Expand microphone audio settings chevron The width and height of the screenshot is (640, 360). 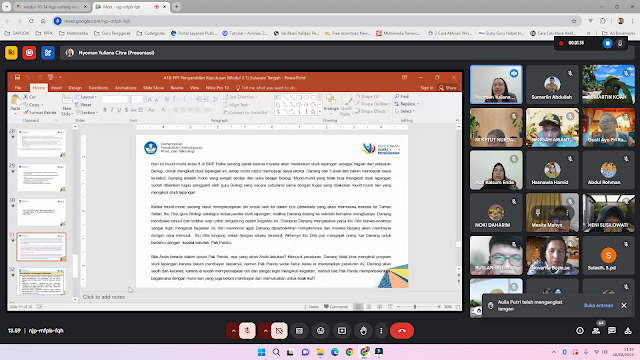point(233,331)
